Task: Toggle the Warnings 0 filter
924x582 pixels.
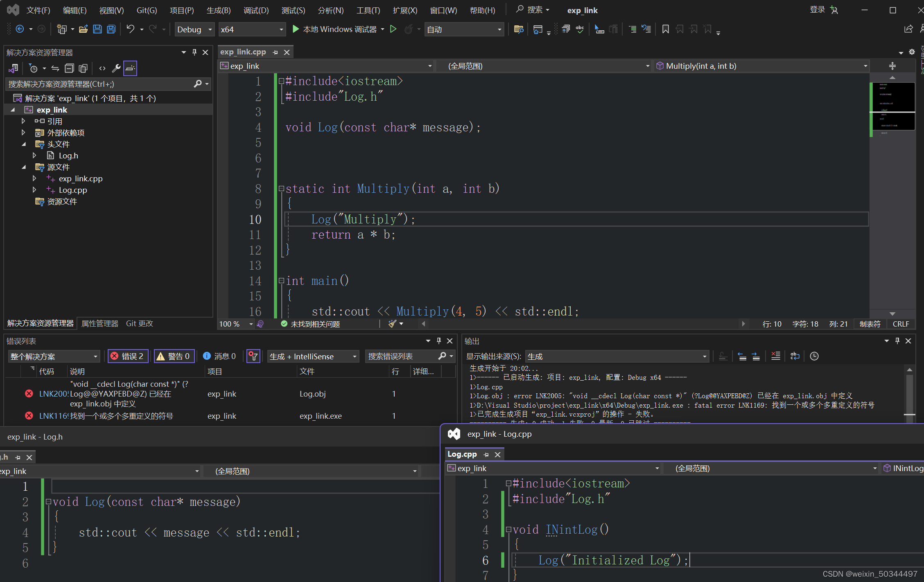Action: point(174,356)
